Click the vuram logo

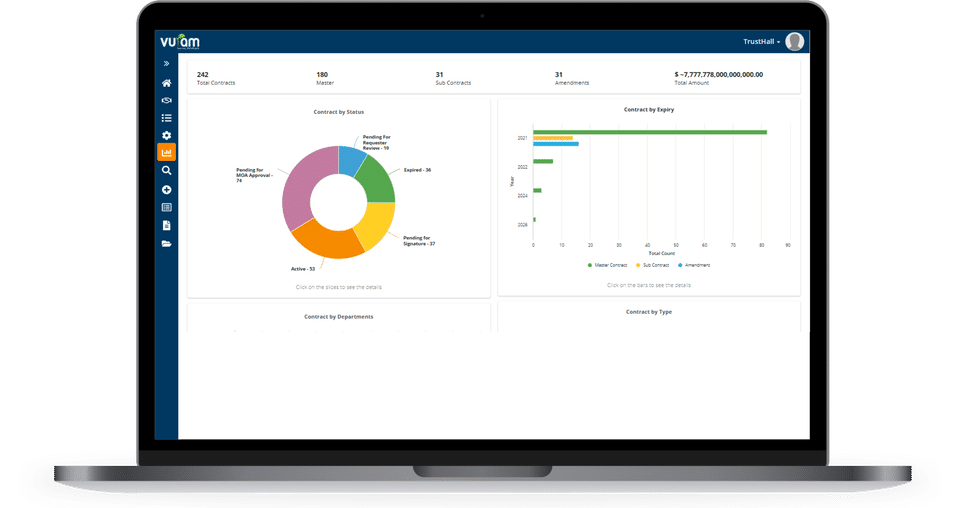tap(179, 42)
